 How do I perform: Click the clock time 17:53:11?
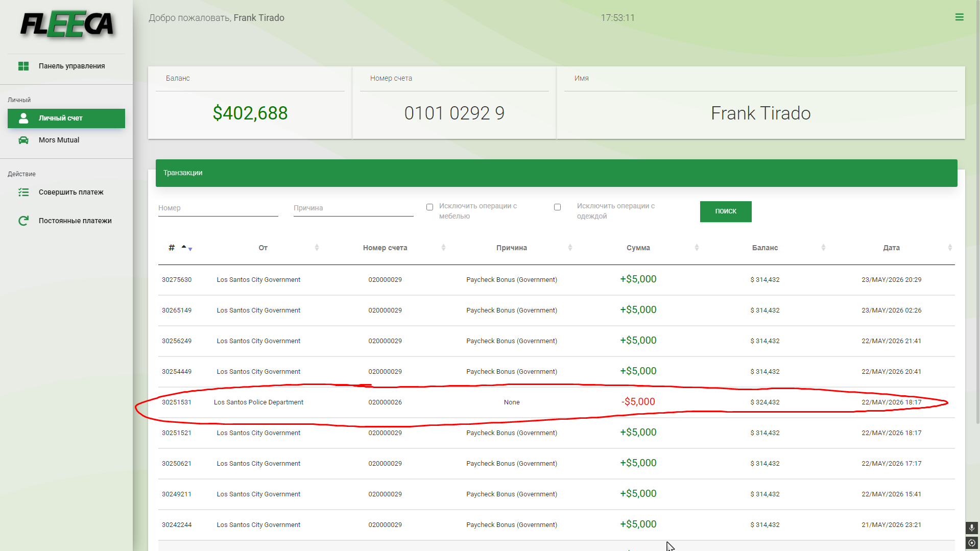click(x=618, y=18)
